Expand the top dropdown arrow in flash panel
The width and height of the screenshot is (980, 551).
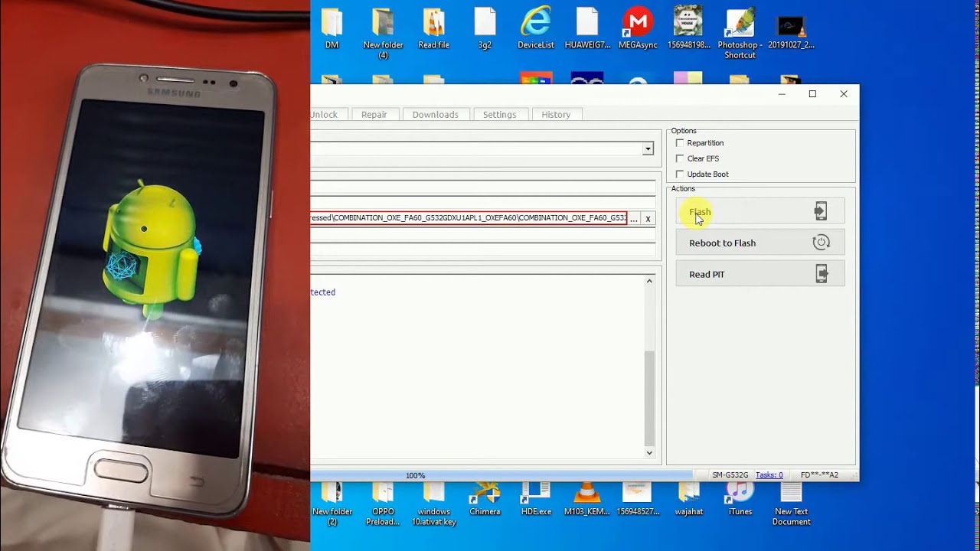pyautogui.click(x=648, y=149)
